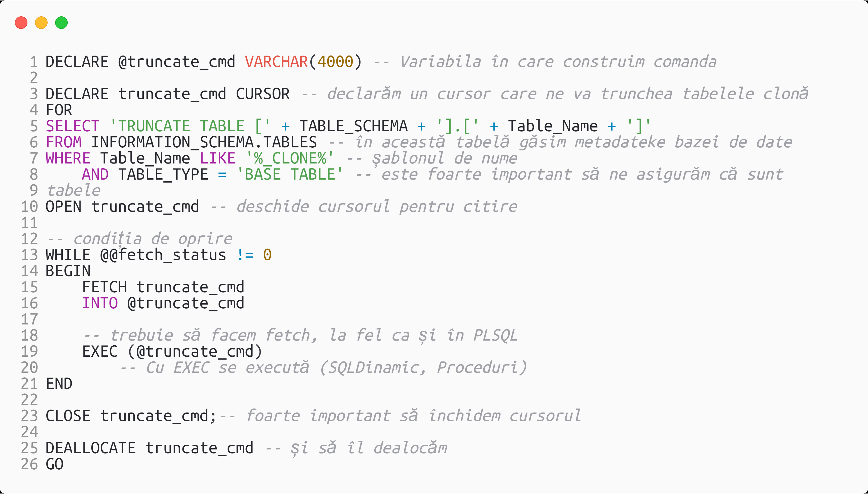Screen dimensions: 868x494
Task: Click @@fetch_status on line 13
Action: pos(163,255)
